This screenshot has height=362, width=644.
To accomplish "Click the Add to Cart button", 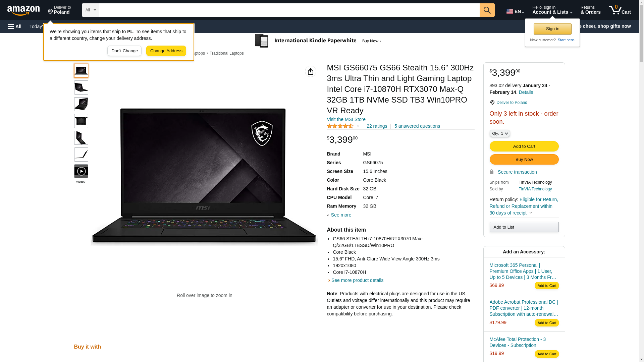I will [524, 146].
